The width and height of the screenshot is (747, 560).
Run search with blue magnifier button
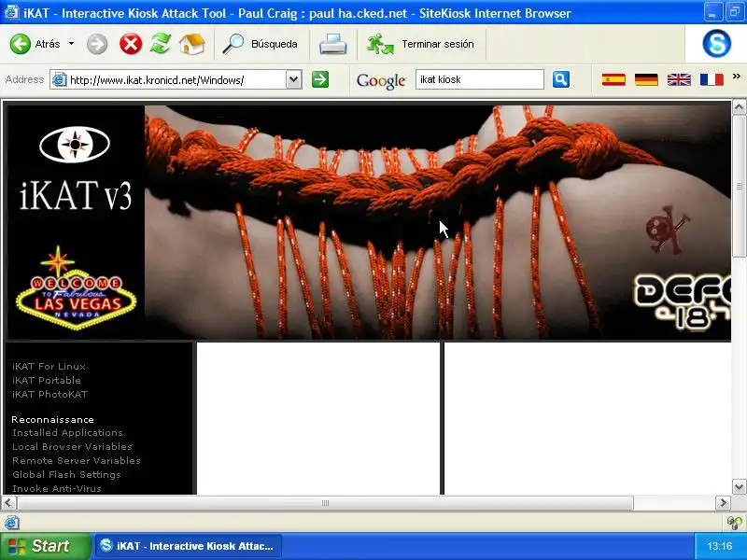pos(561,79)
